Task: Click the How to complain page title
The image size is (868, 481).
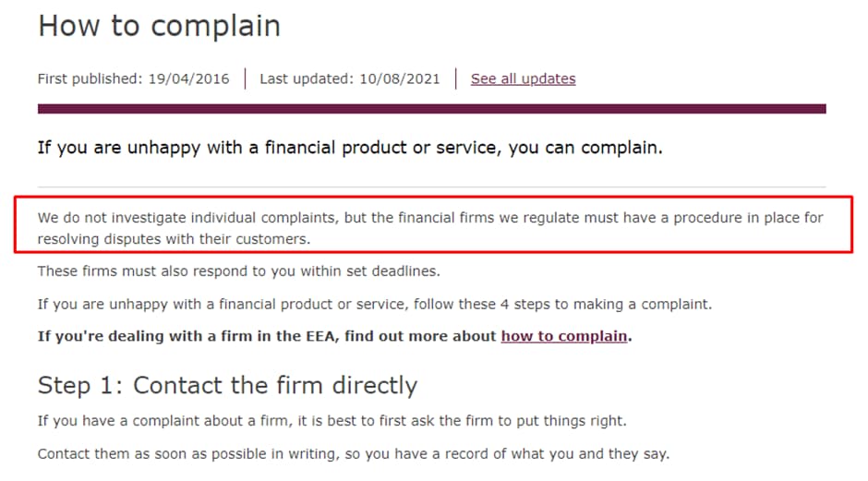Action: [160, 26]
